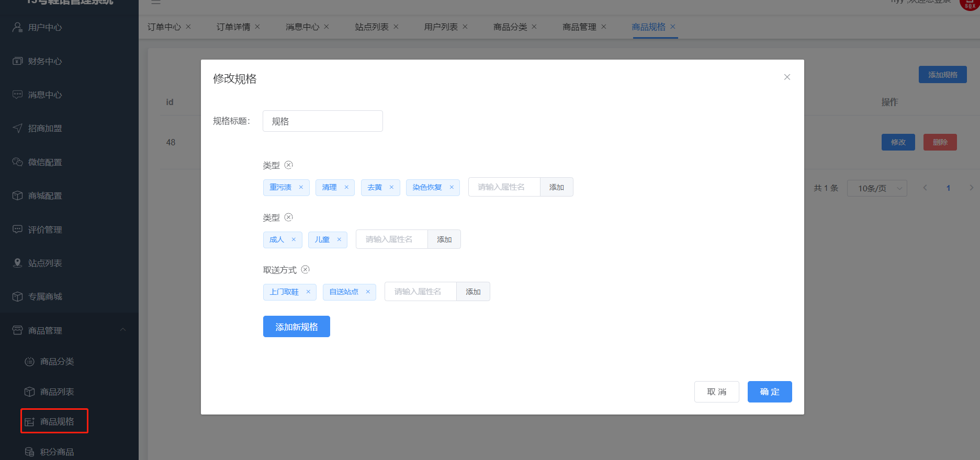The height and width of the screenshot is (460, 980).
Task: Click the 添加新规格 button
Action: click(296, 327)
